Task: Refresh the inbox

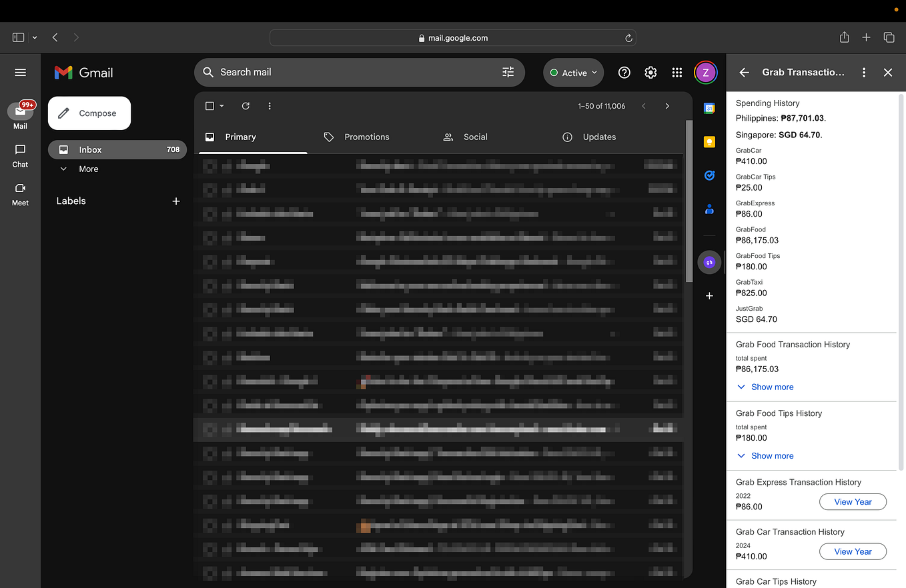Action: pyautogui.click(x=246, y=106)
